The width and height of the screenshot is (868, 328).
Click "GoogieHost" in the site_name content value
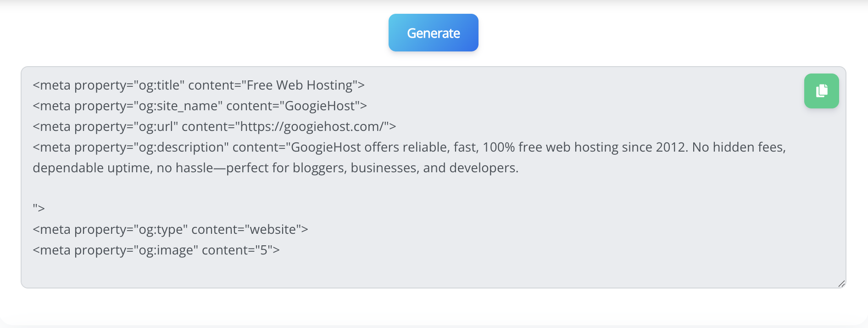pyautogui.click(x=320, y=106)
